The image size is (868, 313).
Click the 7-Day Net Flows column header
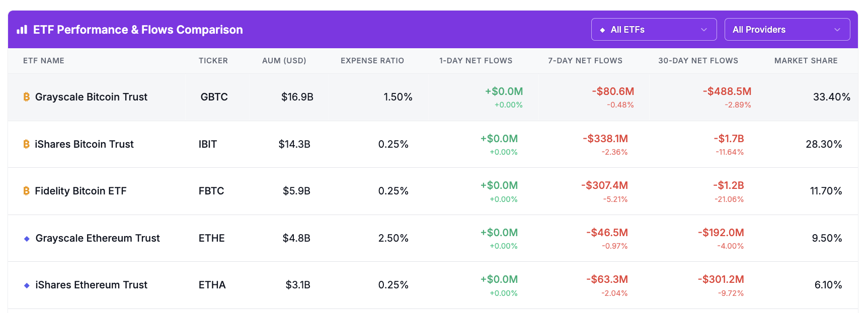585,61
